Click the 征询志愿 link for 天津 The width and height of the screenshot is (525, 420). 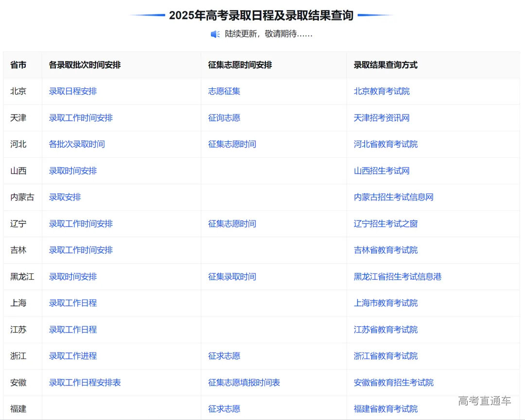(224, 118)
